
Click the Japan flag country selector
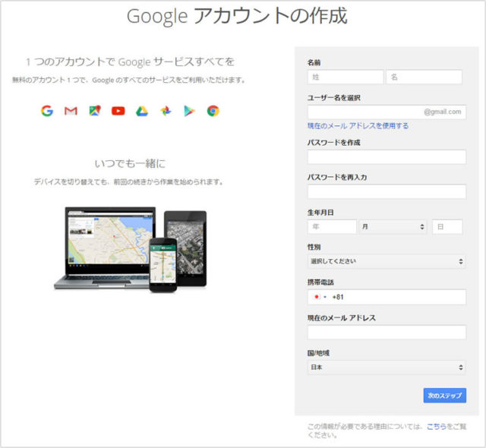click(320, 297)
